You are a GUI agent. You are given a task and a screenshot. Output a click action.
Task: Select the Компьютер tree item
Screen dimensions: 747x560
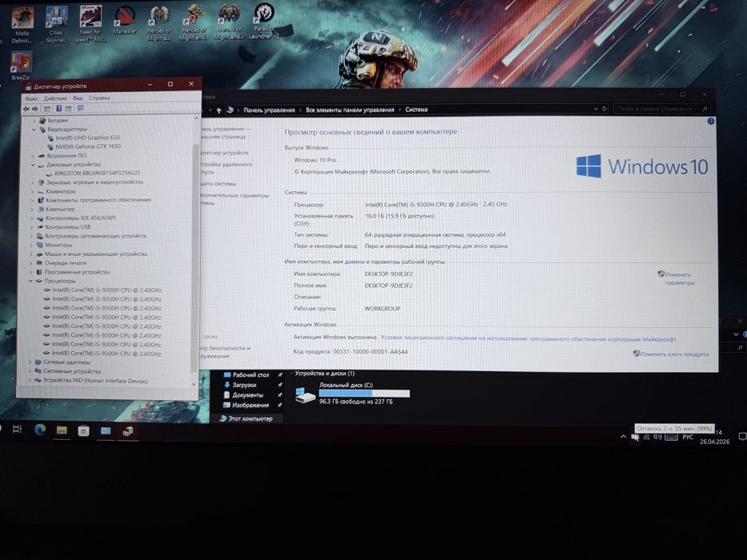56,209
